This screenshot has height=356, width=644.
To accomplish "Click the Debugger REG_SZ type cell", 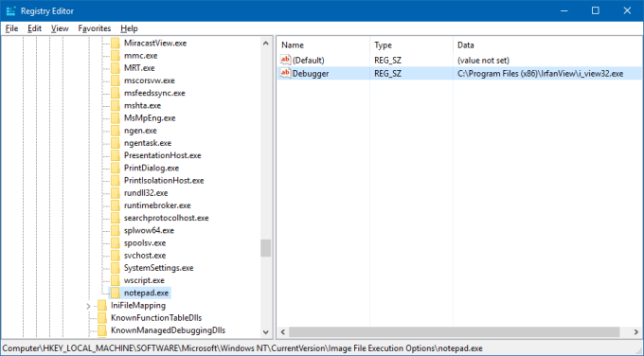I will 387,74.
